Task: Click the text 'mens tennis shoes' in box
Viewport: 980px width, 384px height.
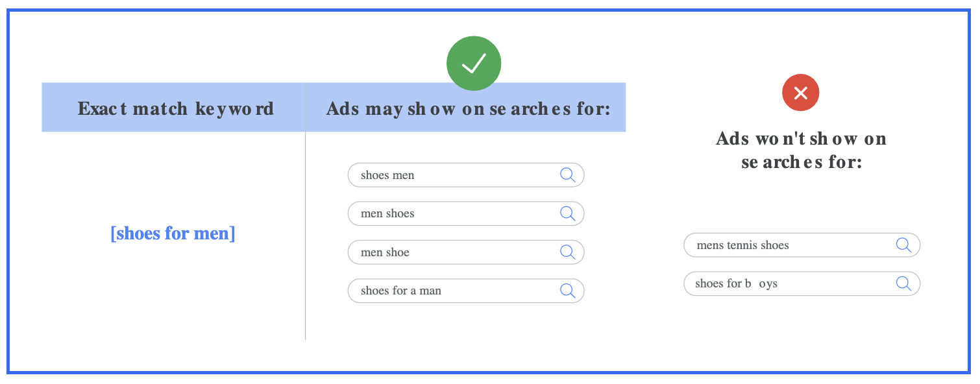Action: [743, 245]
